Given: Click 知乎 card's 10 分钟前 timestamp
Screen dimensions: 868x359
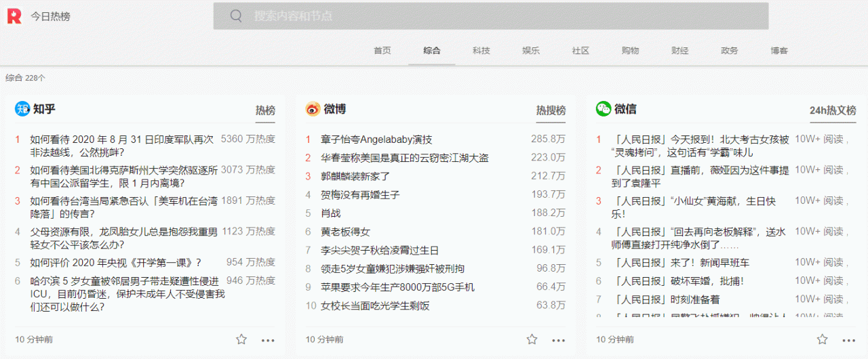Looking at the screenshot, I should click(35, 339).
